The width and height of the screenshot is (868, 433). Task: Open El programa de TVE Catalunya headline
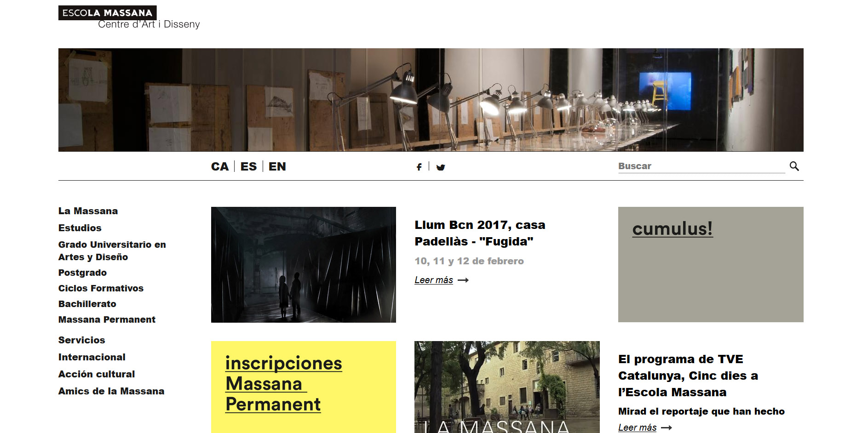[x=688, y=376]
